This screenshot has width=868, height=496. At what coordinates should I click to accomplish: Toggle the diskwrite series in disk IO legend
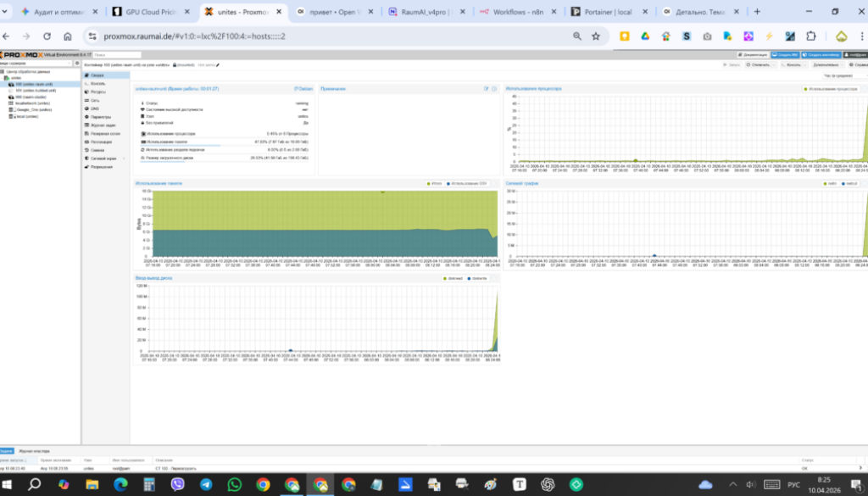click(478, 278)
